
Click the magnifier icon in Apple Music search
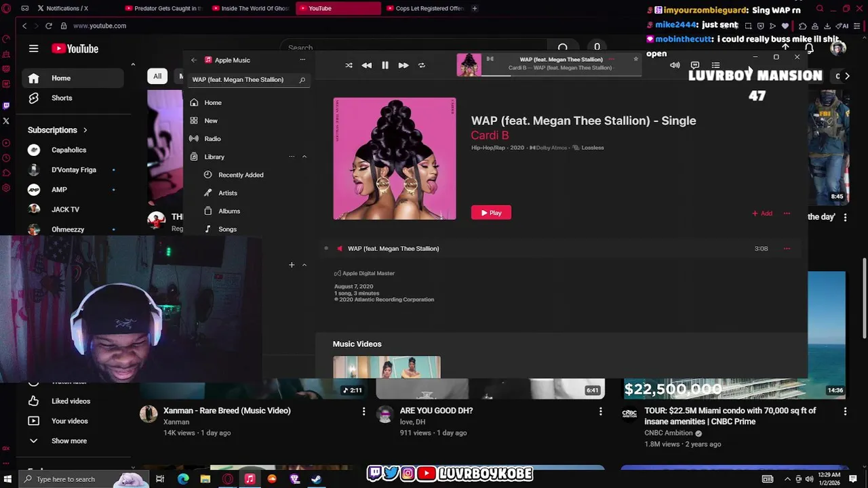tap(302, 79)
